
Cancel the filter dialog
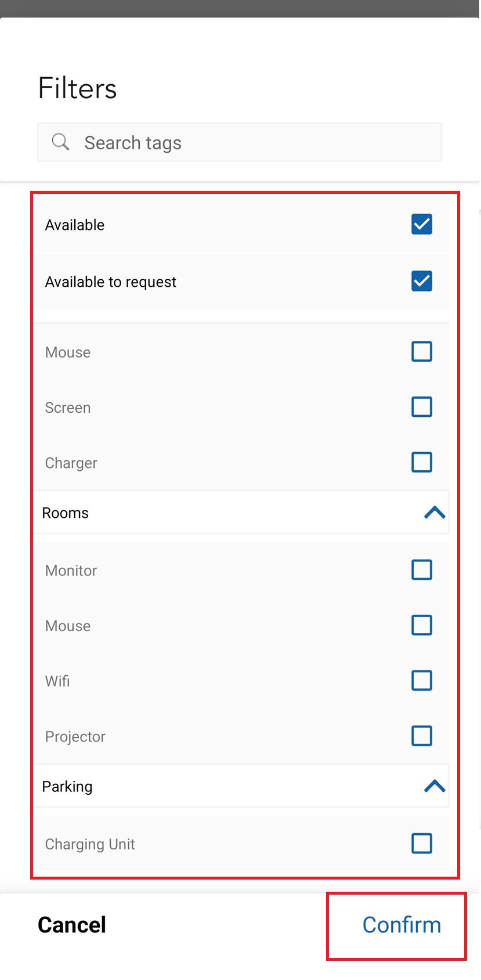(71, 925)
